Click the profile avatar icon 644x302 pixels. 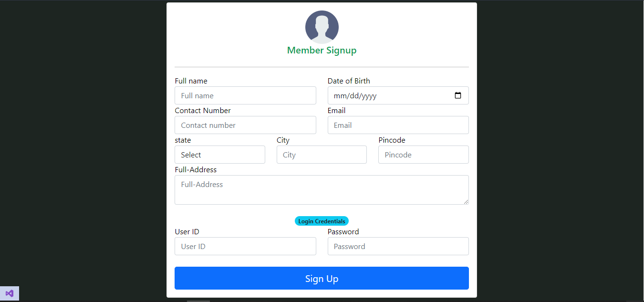tap(322, 27)
